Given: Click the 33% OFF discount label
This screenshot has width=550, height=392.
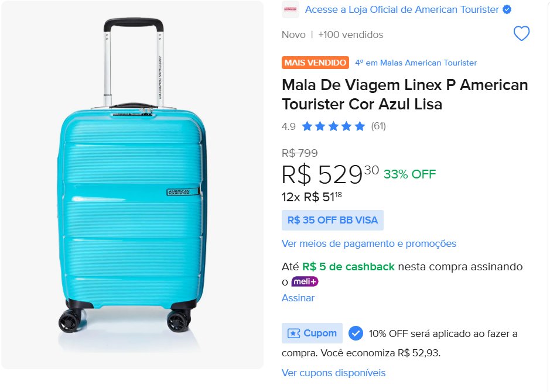Looking at the screenshot, I should pos(410,174).
